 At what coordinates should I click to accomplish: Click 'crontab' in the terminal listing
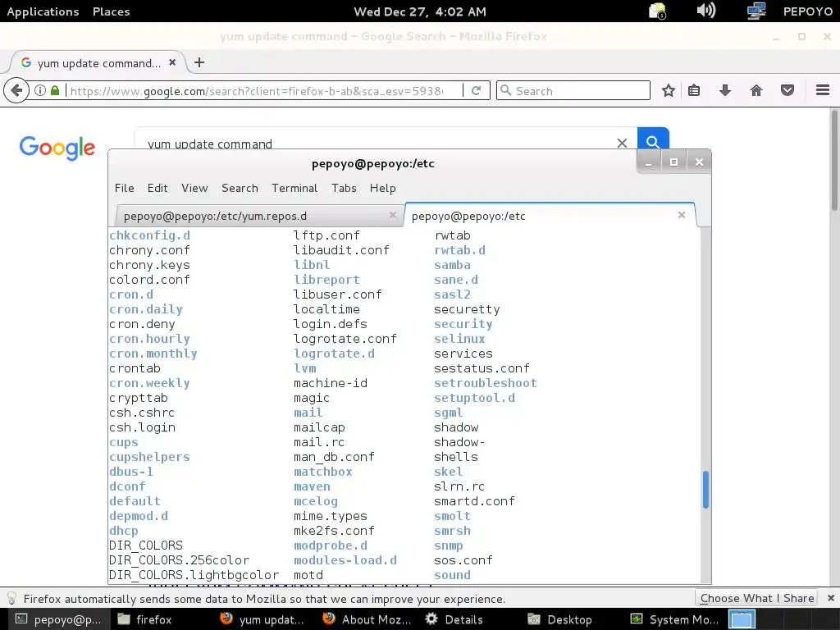click(x=135, y=368)
